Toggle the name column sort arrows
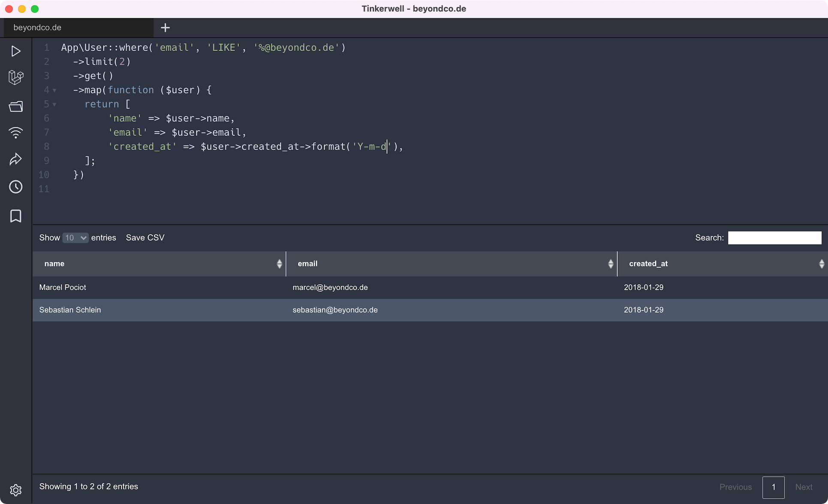The height and width of the screenshot is (504, 828). coord(280,264)
